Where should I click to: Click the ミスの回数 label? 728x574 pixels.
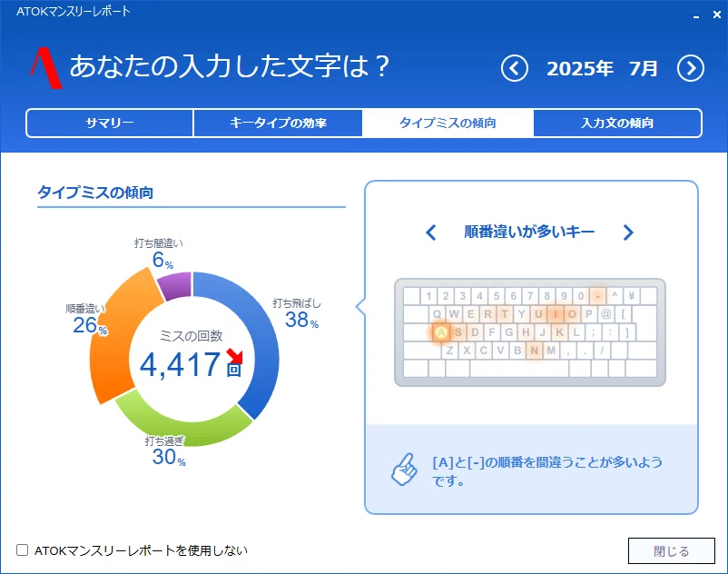coord(192,336)
